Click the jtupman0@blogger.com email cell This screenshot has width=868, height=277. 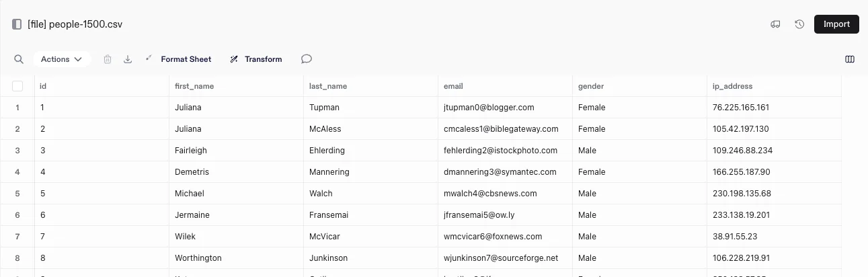pos(488,108)
